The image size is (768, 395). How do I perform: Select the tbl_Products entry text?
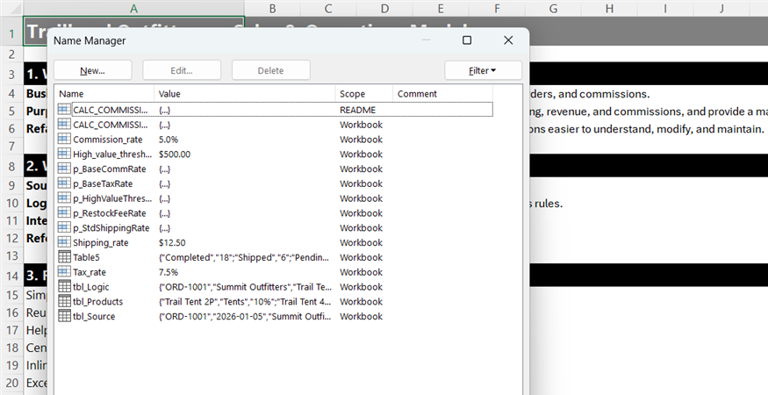point(98,301)
